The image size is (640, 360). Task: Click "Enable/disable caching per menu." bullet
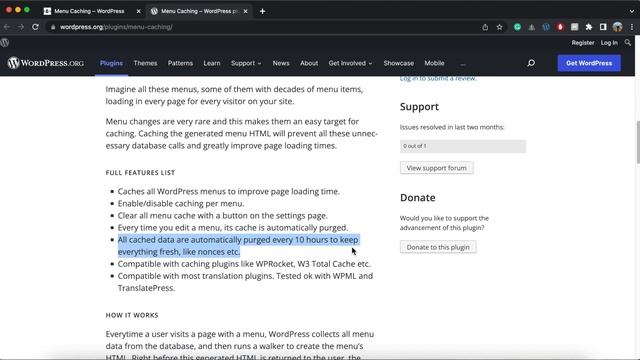[x=181, y=203]
